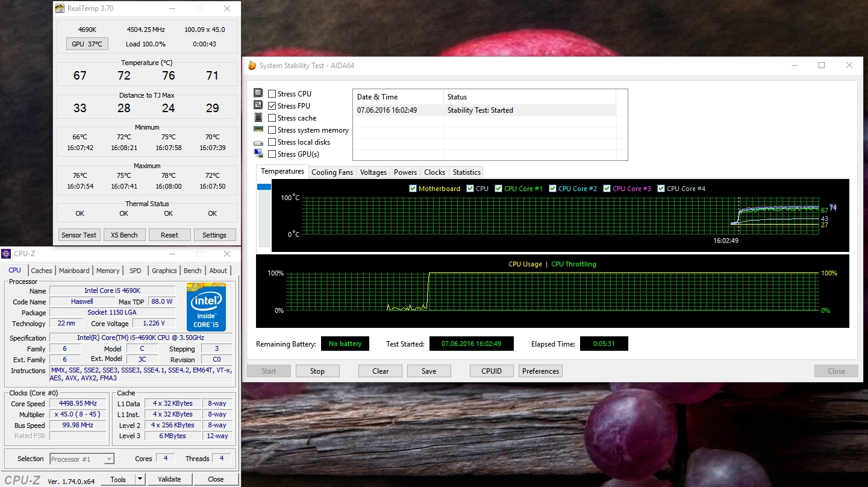
Task: Save the stability test results
Action: point(429,371)
